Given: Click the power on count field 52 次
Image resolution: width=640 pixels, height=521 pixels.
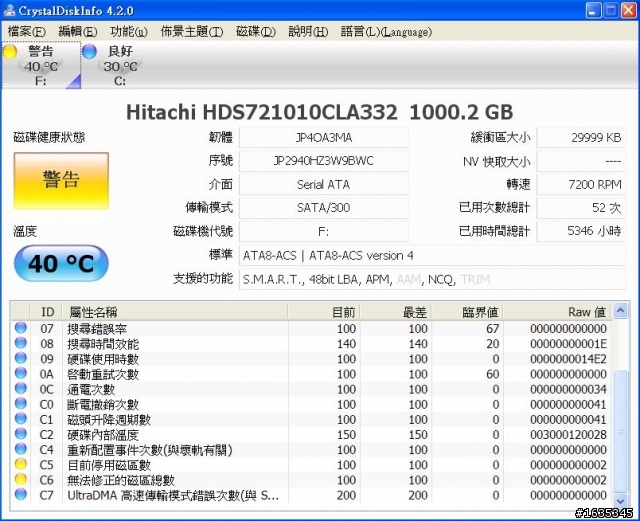Looking at the screenshot, I should point(581,208).
